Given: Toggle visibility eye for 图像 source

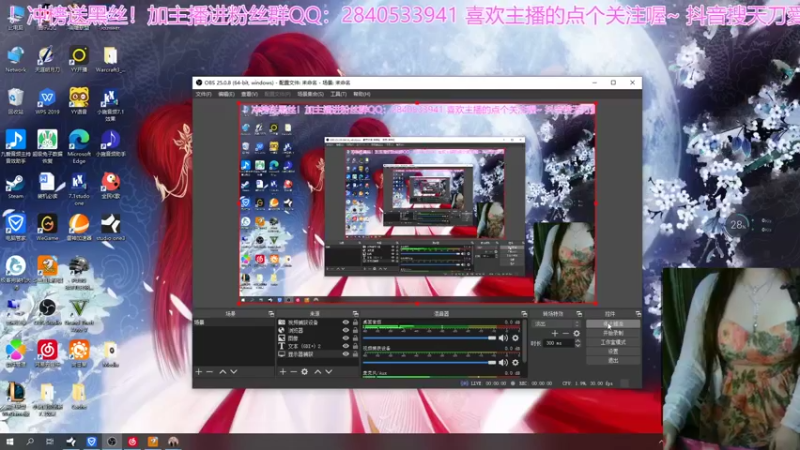Looking at the screenshot, I should tap(346, 338).
